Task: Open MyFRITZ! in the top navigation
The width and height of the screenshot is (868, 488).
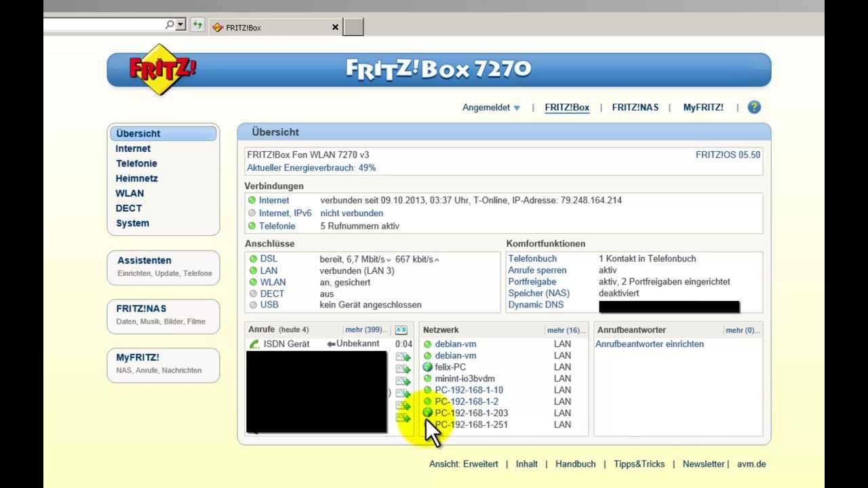Action: click(703, 107)
